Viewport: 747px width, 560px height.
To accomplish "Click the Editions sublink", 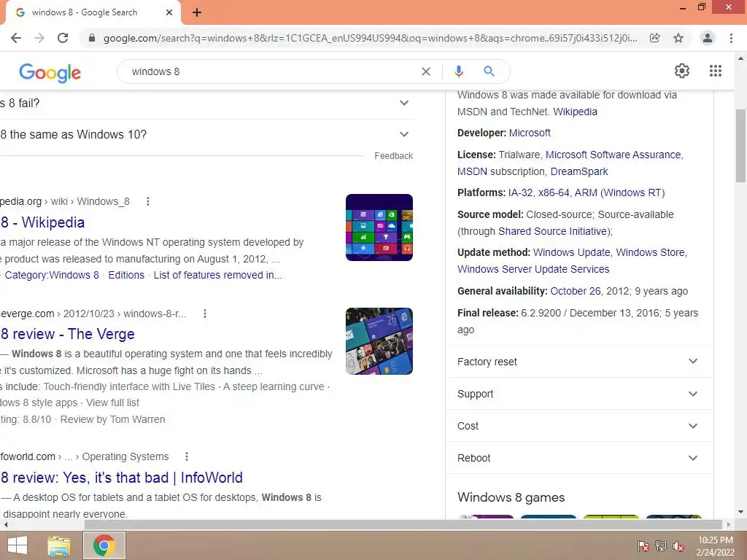I will point(126,275).
